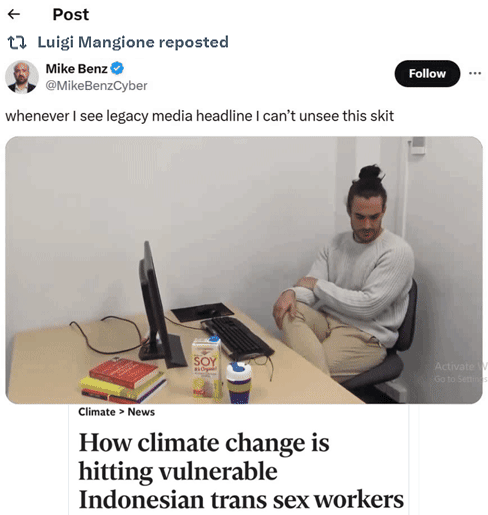
Task: Click the Activate Windows watermark text
Action: pyautogui.click(x=461, y=372)
